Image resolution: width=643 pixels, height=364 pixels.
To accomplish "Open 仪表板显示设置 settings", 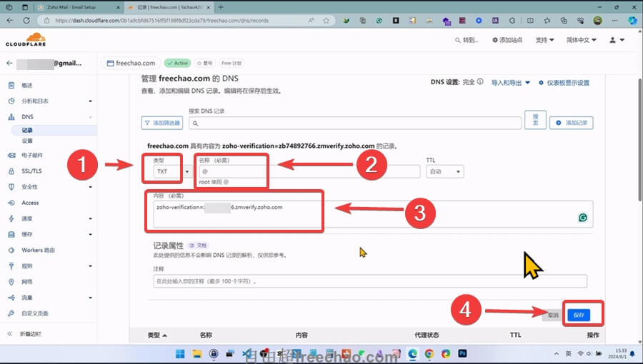I will click(x=564, y=83).
